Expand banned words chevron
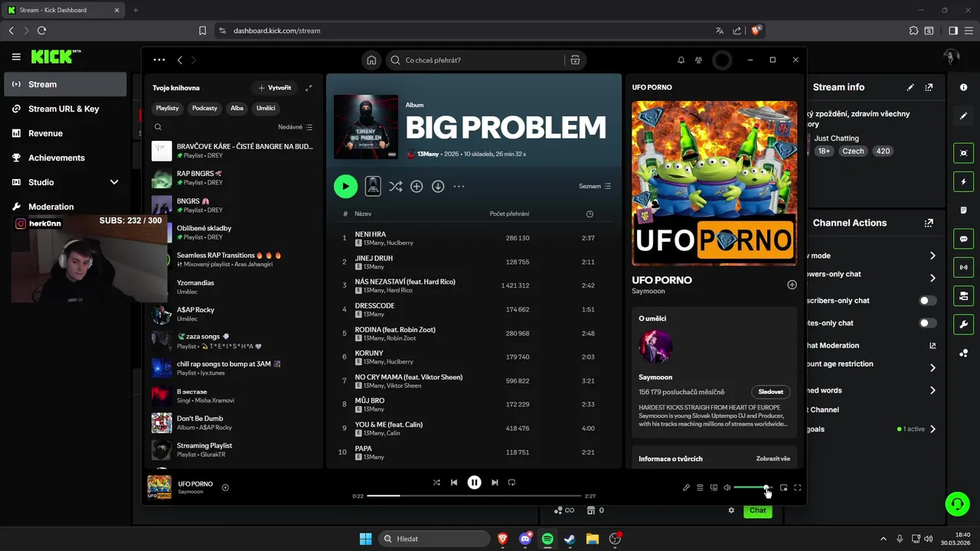 933,390
